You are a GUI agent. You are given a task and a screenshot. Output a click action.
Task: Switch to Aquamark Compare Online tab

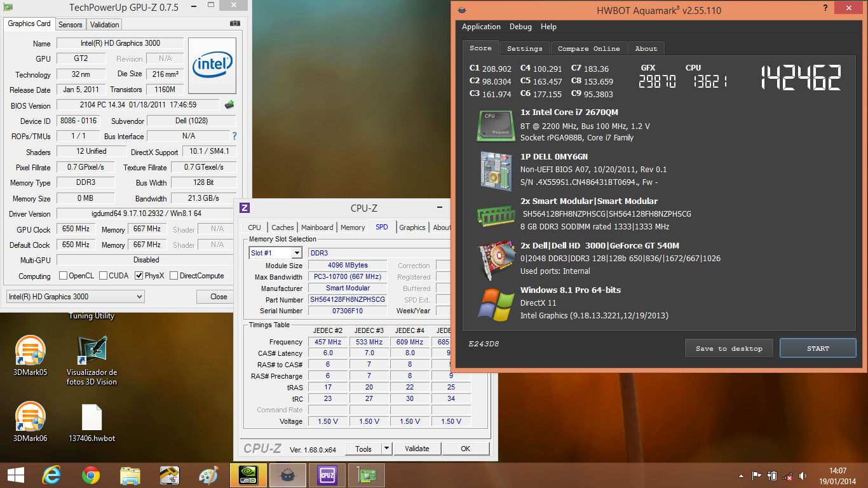(589, 48)
